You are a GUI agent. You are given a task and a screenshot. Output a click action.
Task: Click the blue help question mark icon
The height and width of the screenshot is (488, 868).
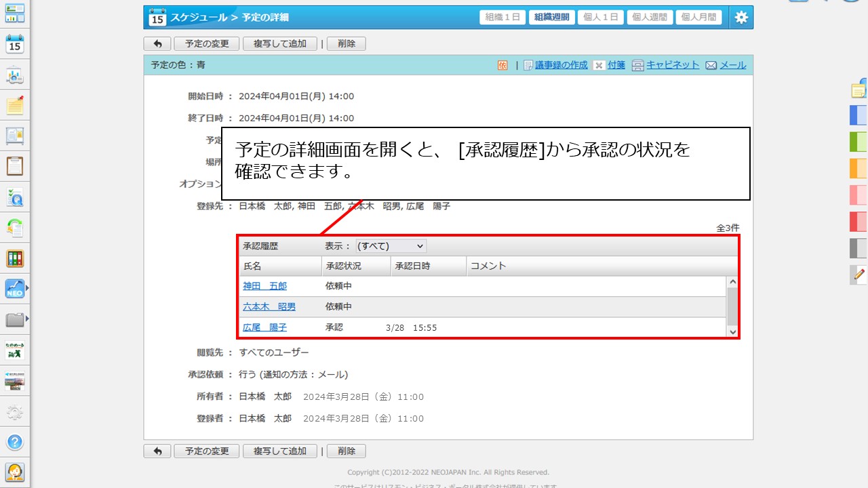(15, 443)
